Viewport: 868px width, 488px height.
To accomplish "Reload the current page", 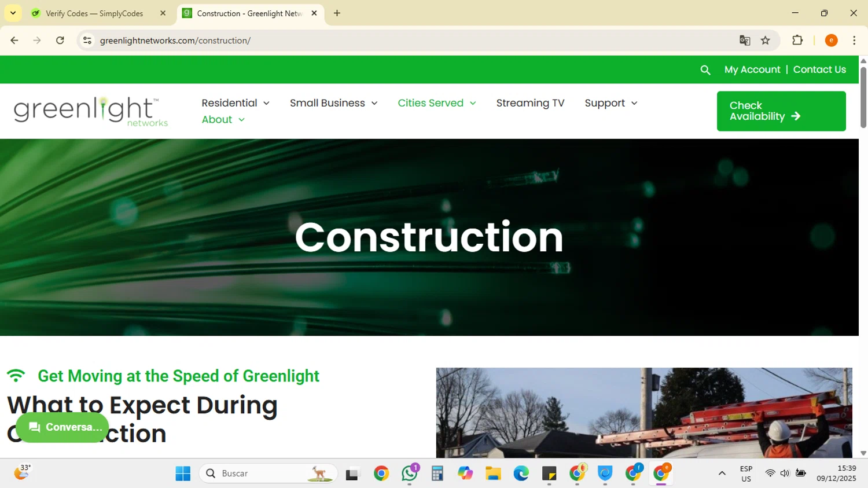I will [x=60, y=41].
